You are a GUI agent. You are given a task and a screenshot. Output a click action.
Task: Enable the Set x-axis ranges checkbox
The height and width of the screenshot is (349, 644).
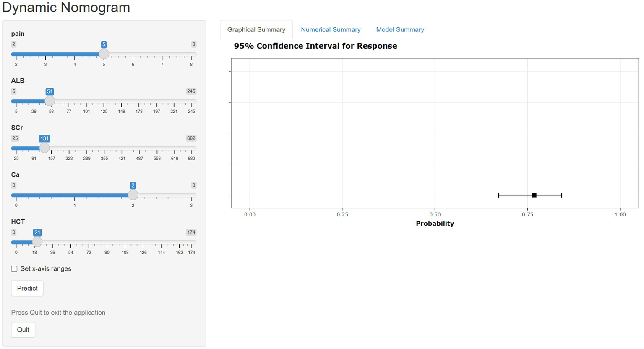coord(14,269)
